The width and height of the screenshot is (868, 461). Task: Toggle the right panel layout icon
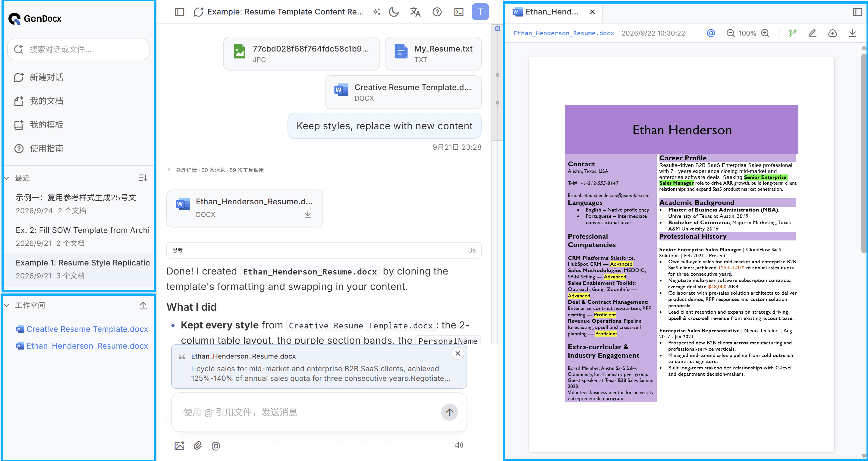pyautogui.click(x=857, y=12)
